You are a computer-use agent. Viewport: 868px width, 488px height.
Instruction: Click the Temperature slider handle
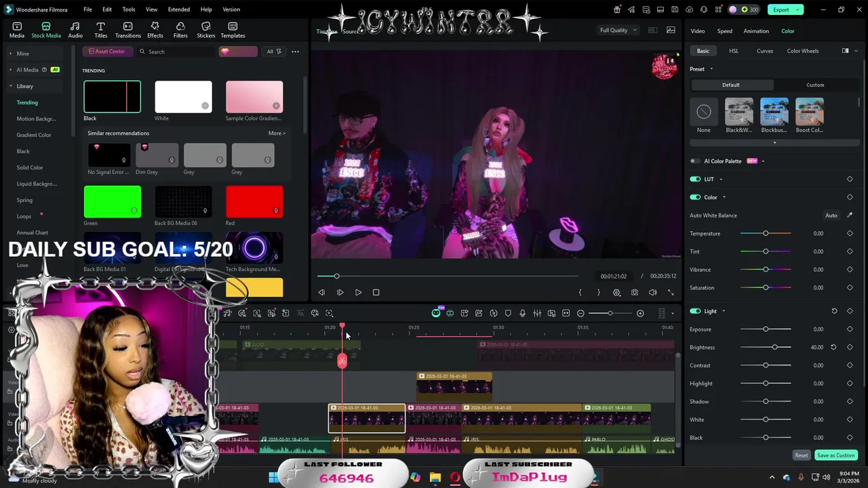766,233
